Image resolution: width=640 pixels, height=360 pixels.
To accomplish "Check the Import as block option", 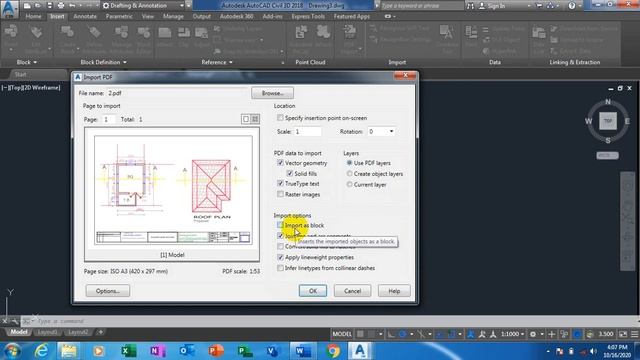I will (280, 225).
